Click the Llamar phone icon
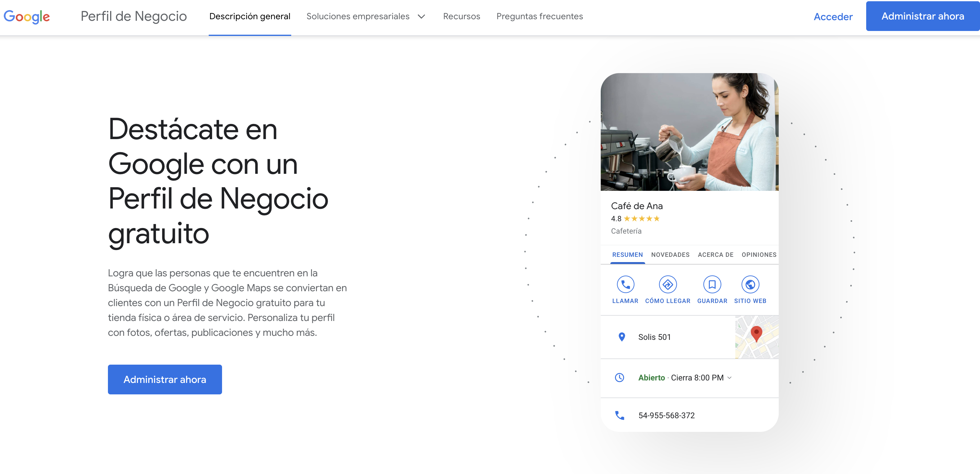 [625, 284]
